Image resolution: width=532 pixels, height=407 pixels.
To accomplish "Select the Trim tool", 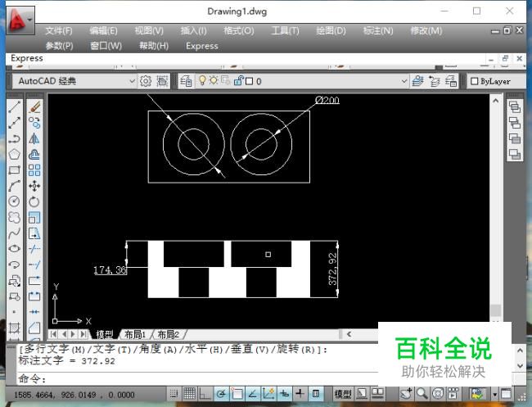I will coord(34,249).
